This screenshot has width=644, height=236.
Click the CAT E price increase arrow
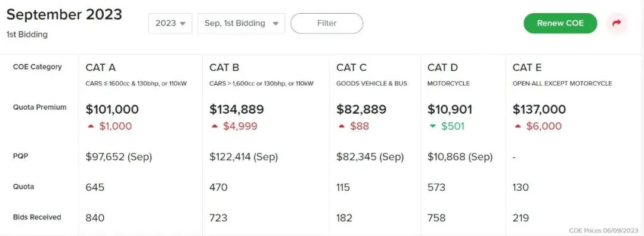[518, 126]
